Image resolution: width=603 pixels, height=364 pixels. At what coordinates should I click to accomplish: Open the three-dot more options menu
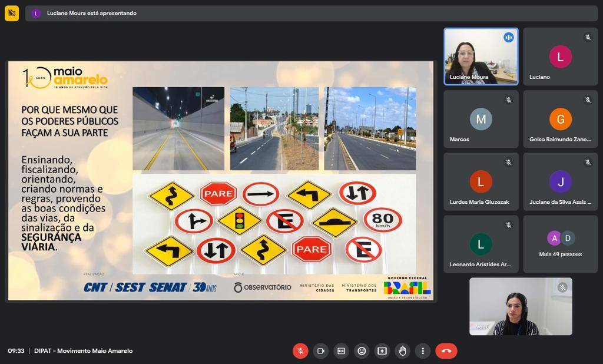(423, 351)
